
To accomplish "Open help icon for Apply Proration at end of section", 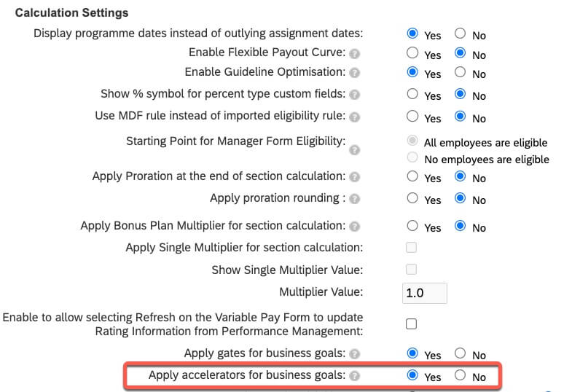I will click(354, 177).
